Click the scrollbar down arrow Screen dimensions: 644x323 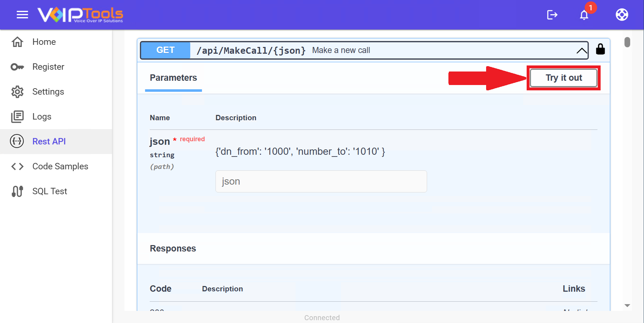point(627,306)
